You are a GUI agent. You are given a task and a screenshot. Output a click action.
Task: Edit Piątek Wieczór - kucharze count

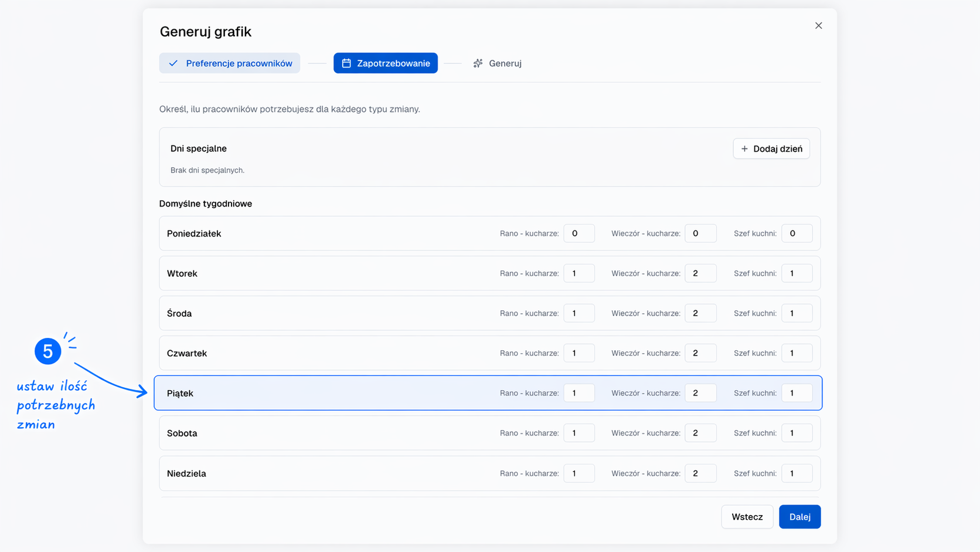click(700, 393)
